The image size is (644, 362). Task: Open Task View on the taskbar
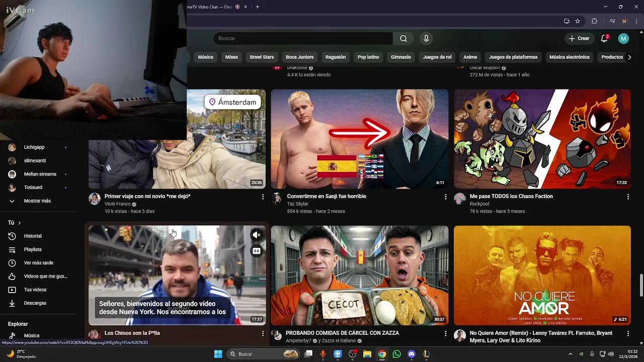308,354
